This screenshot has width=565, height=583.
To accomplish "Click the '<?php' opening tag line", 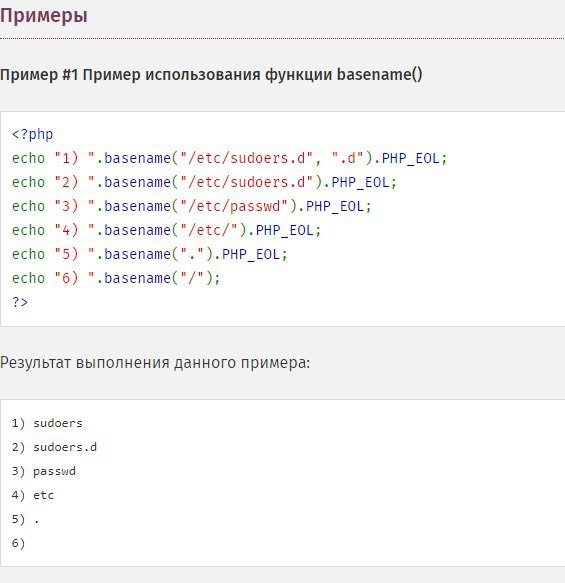I will 33,134.
